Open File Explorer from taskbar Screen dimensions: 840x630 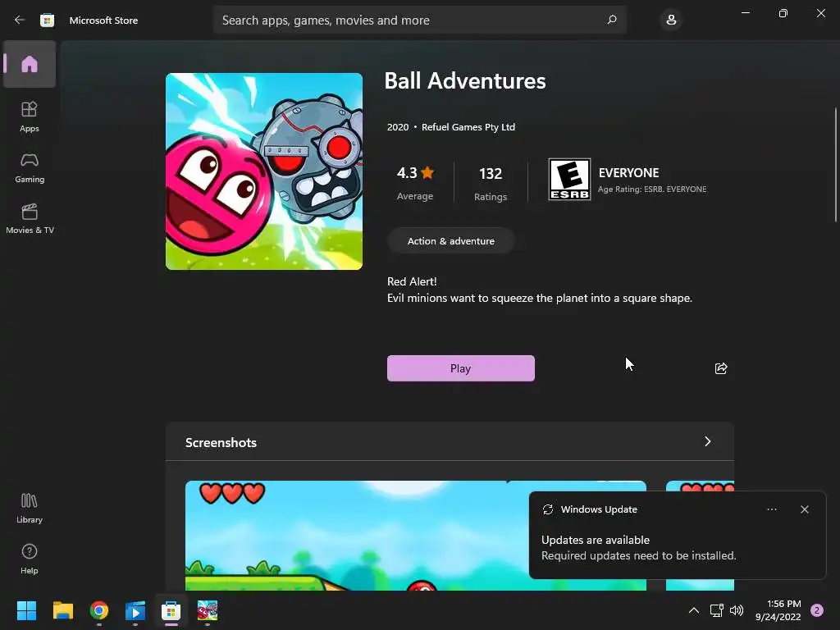(62, 610)
